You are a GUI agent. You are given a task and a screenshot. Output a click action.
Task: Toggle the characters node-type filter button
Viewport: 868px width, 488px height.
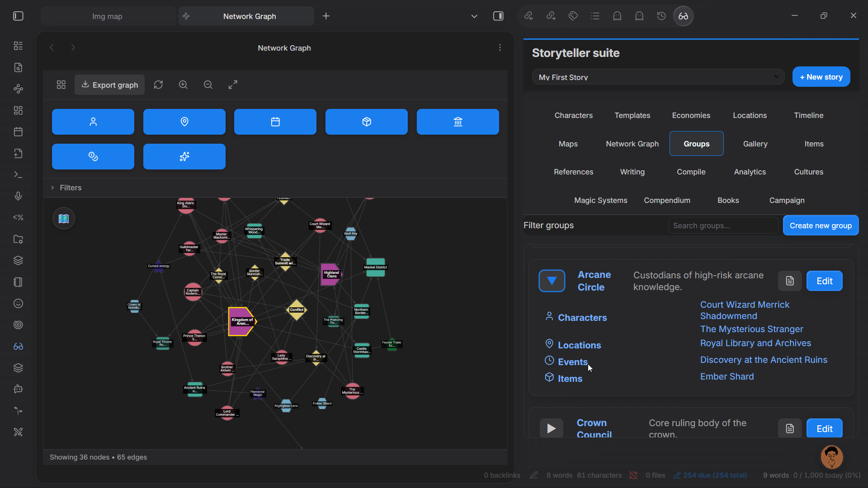coord(93,122)
